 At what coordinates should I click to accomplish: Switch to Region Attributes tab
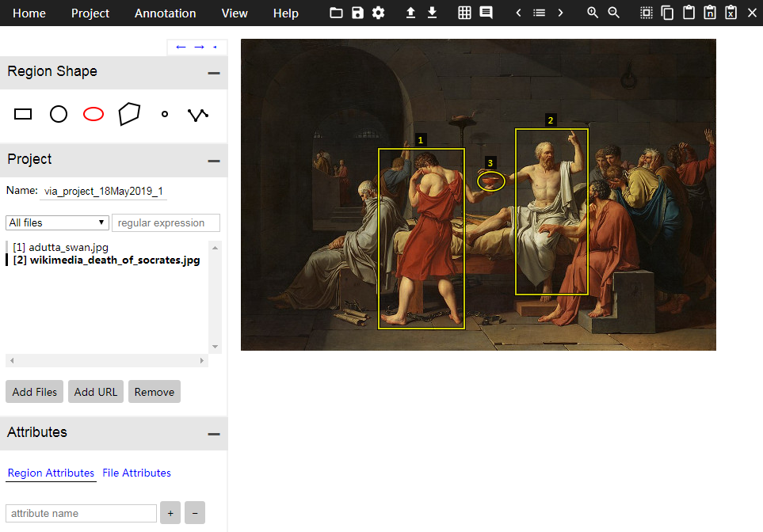coord(51,473)
